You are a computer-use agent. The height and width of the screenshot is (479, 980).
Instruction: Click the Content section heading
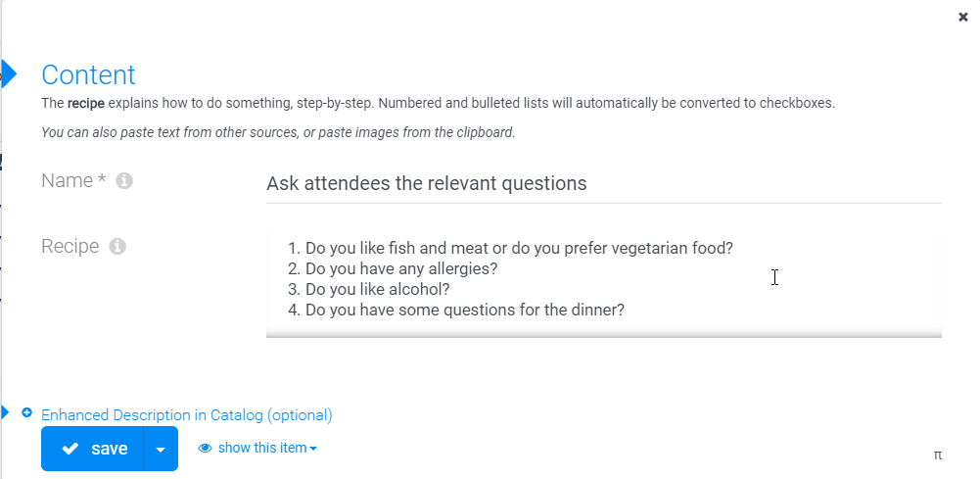88,75
